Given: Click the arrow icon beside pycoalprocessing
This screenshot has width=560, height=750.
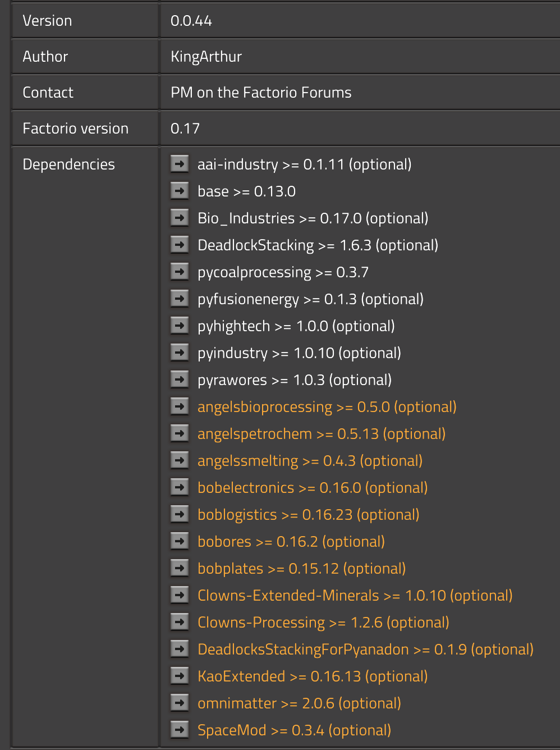Looking at the screenshot, I should 180,272.
